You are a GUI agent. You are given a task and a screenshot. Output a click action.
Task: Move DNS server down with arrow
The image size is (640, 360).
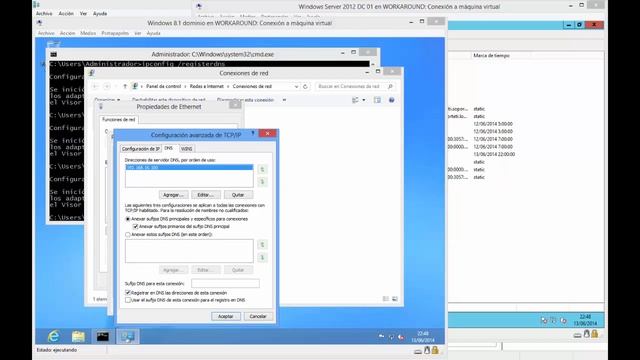pos(262,182)
